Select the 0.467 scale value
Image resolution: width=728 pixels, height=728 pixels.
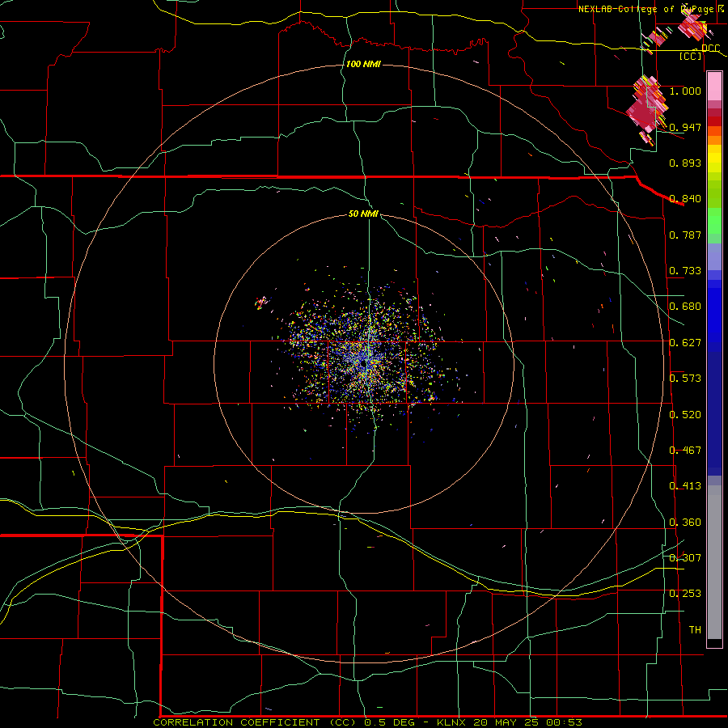[685, 451]
